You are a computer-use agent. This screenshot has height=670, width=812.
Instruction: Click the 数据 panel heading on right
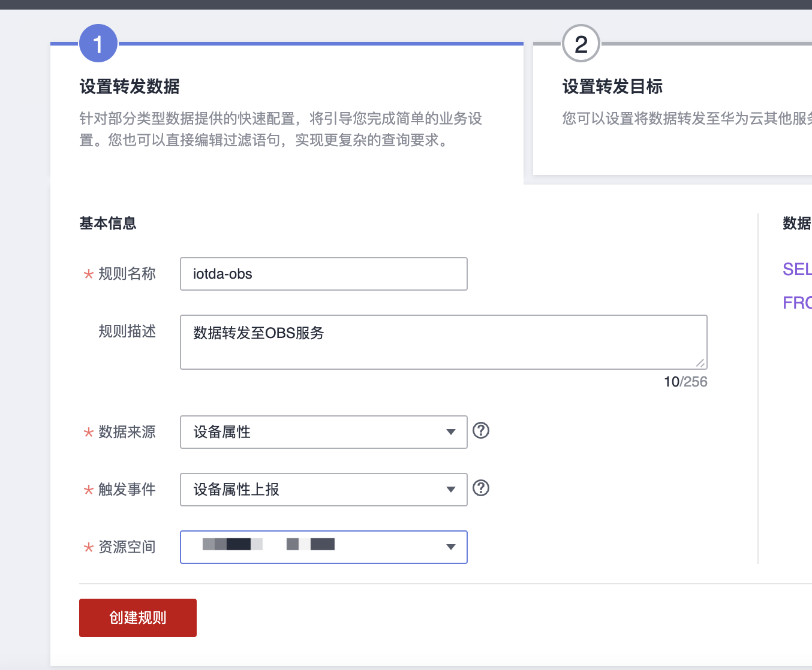pos(796,224)
